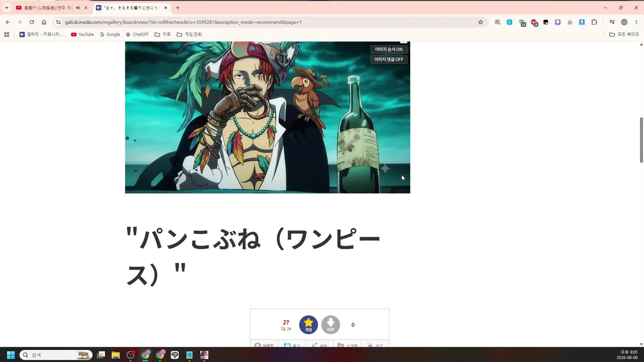Click the screenshot capture extension icon
Screen dimensions: 644x362
(498, 22)
